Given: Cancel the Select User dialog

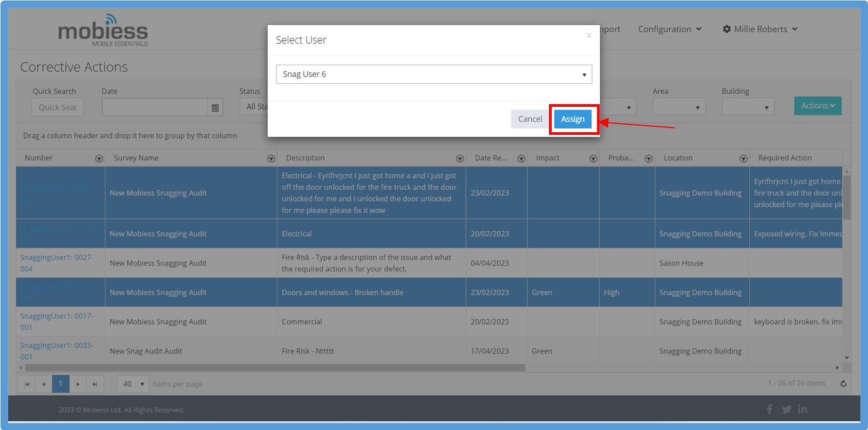Looking at the screenshot, I should pyautogui.click(x=530, y=119).
